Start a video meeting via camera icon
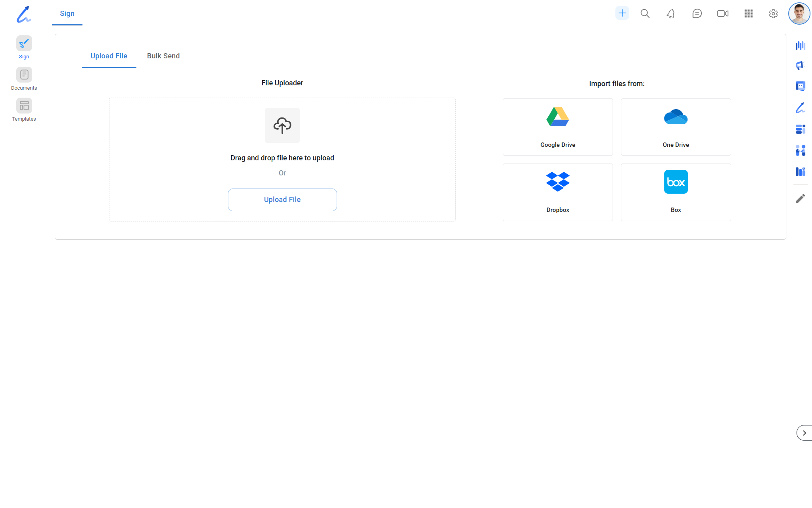 pyautogui.click(x=722, y=13)
